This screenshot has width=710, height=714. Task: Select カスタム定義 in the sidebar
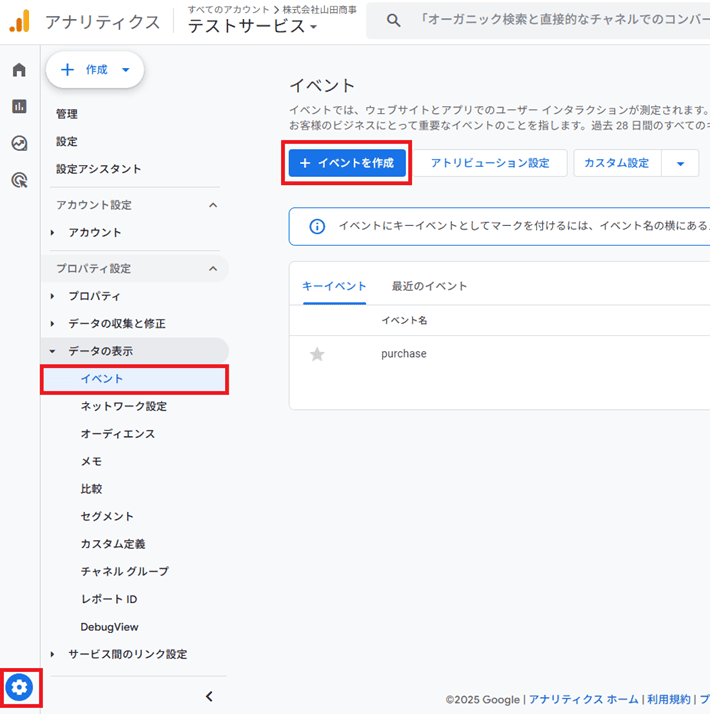tap(113, 544)
